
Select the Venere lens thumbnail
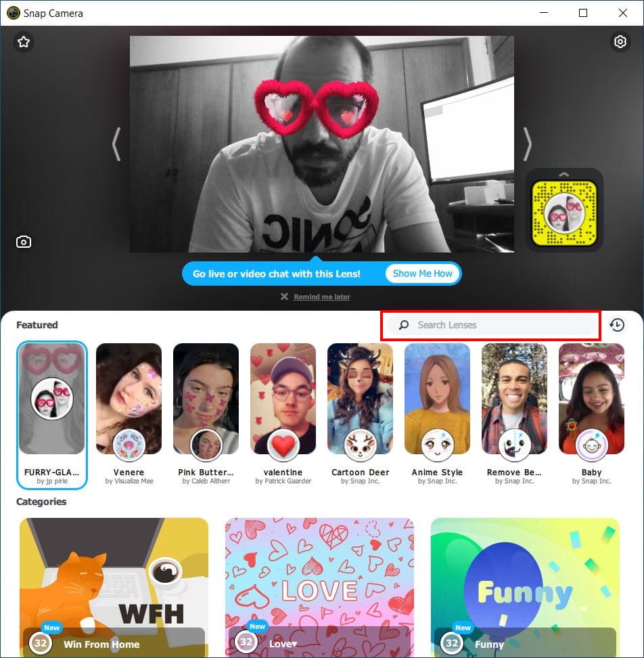(129, 399)
